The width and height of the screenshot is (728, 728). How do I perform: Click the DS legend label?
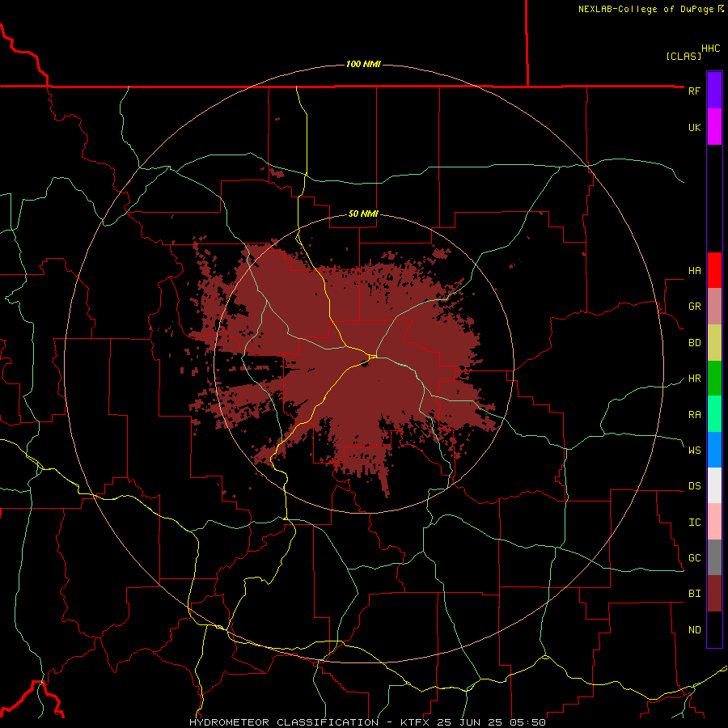point(694,486)
